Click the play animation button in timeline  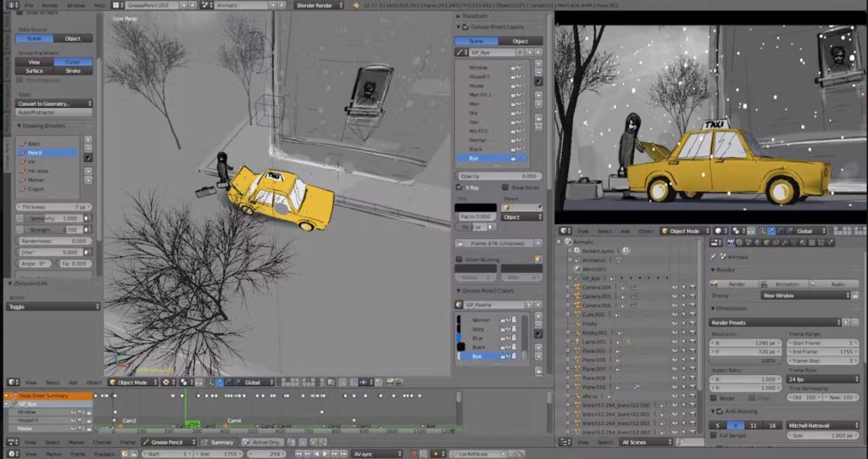point(325,454)
